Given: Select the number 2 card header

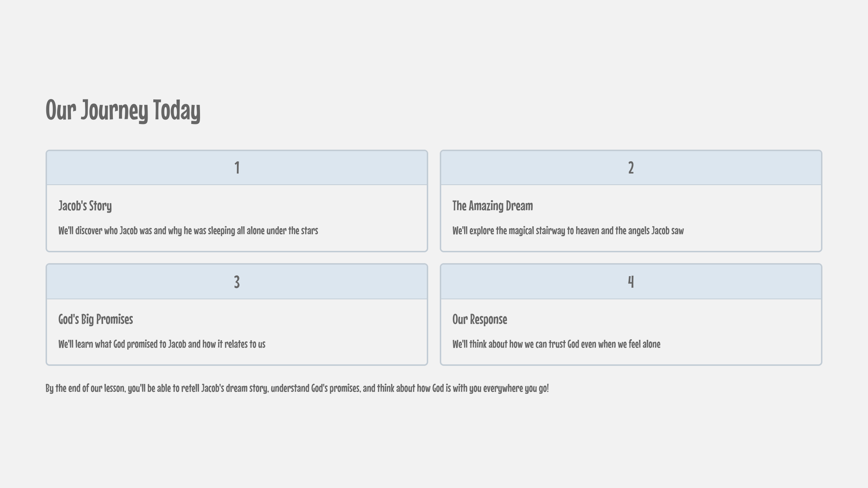Looking at the screenshot, I should click(x=631, y=168).
